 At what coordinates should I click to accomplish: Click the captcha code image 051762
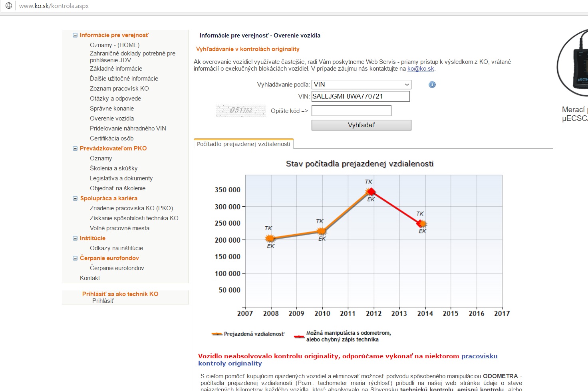click(x=241, y=111)
